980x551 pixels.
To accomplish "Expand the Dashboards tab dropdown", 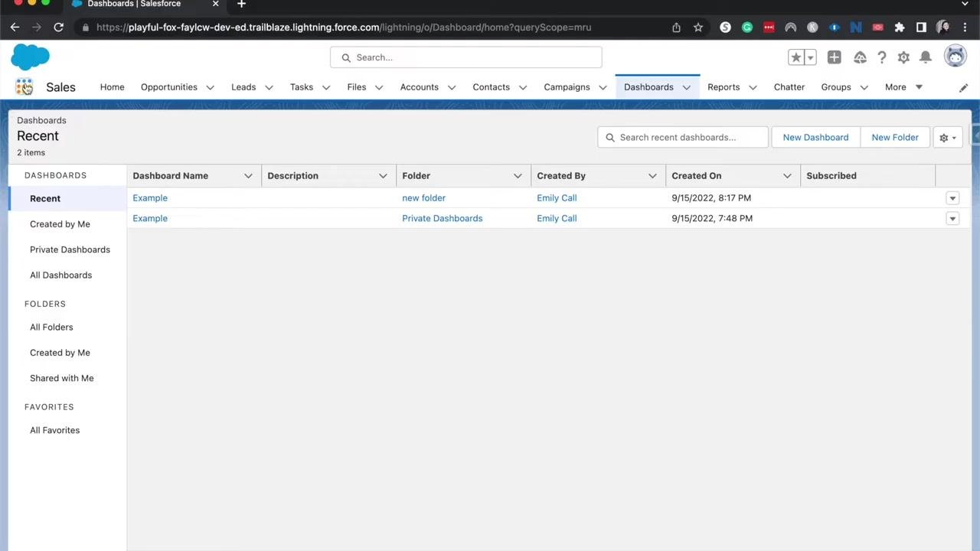I will click(686, 87).
